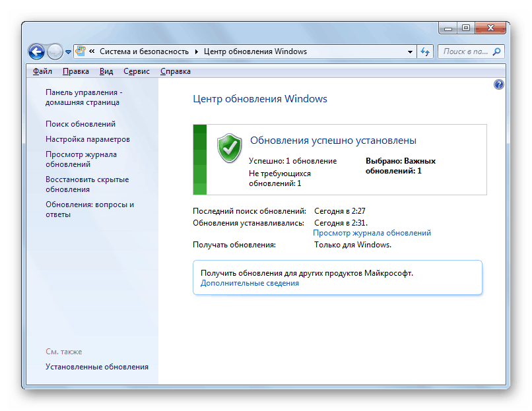Click 'Поиск обновлений' in the sidebar

tap(81, 124)
